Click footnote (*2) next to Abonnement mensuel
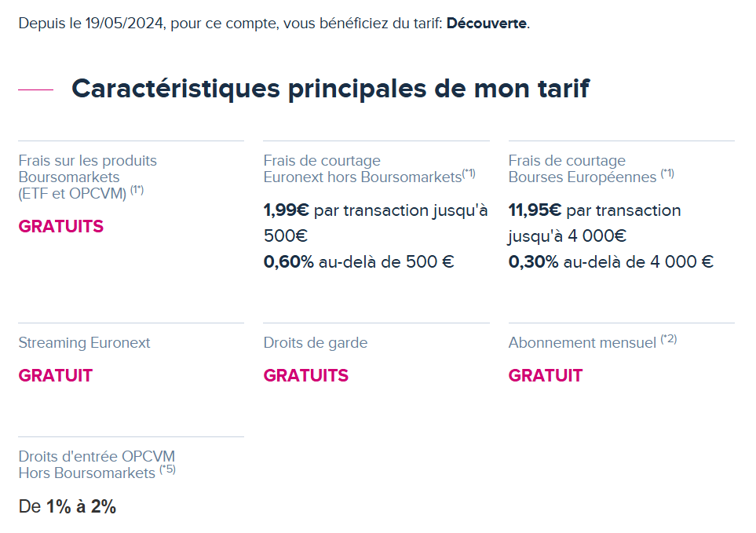The width and height of the screenshot is (756, 533). tap(669, 339)
